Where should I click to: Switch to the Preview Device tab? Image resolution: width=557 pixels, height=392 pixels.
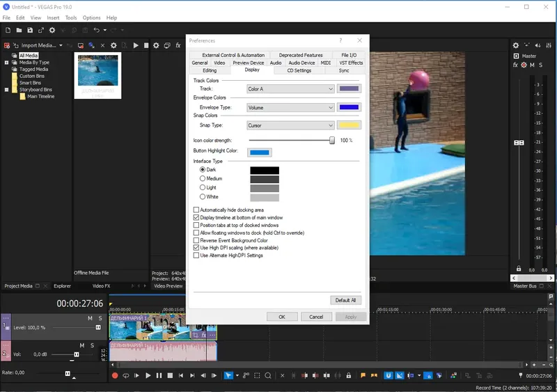(x=247, y=63)
